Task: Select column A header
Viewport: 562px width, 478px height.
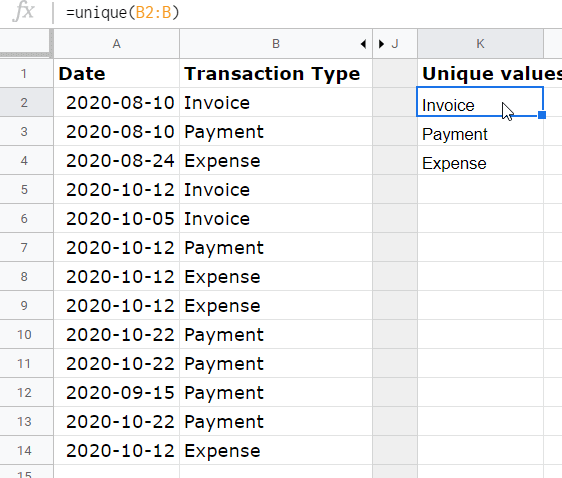Action: pyautogui.click(x=116, y=44)
